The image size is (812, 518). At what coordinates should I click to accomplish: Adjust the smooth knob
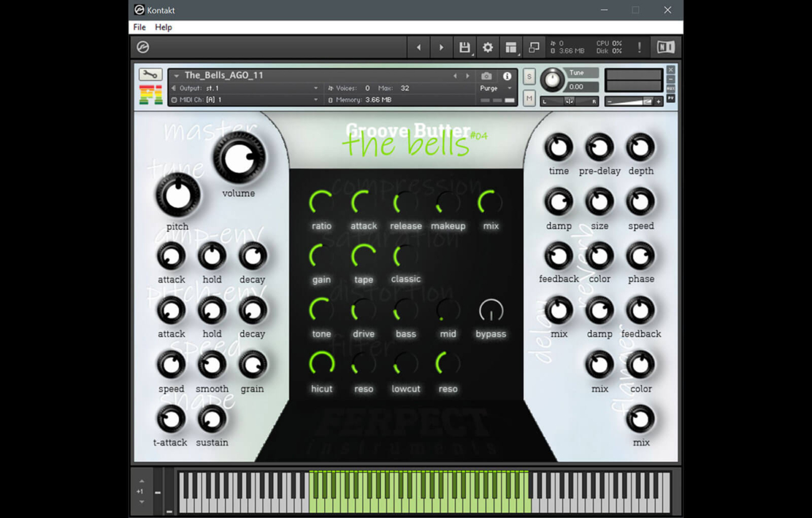pos(212,365)
